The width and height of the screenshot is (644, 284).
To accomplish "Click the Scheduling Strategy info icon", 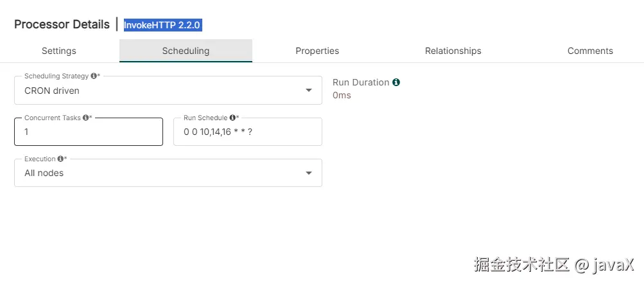I will click(x=94, y=76).
